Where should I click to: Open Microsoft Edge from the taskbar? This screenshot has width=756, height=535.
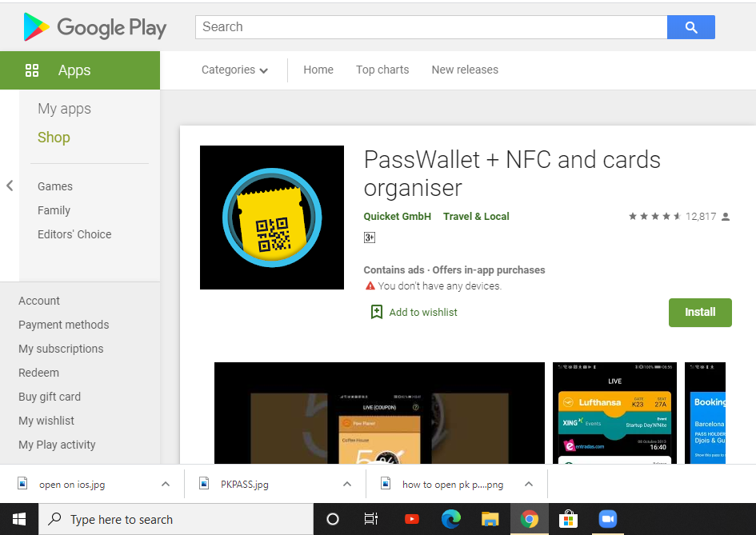[451, 519]
